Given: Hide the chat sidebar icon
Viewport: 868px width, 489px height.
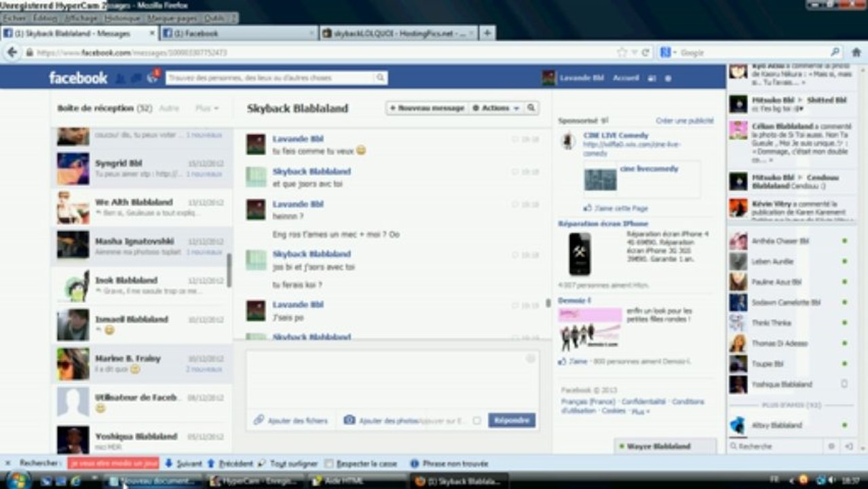Looking at the screenshot, I should (x=848, y=446).
